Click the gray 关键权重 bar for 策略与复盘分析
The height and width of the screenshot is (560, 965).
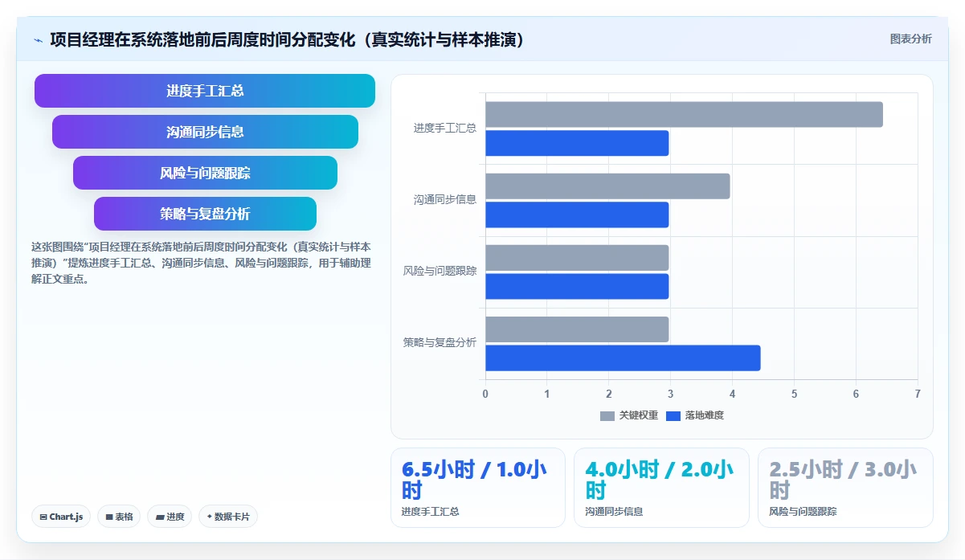coord(577,329)
